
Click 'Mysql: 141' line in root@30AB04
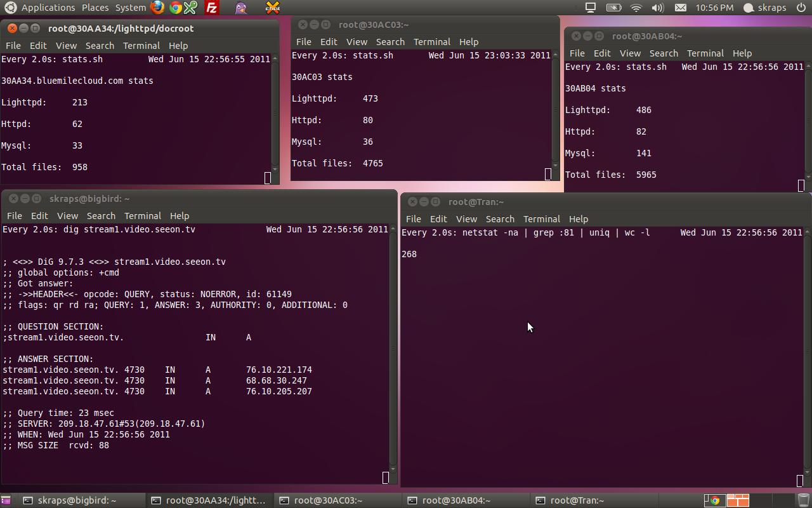coord(608,153)
